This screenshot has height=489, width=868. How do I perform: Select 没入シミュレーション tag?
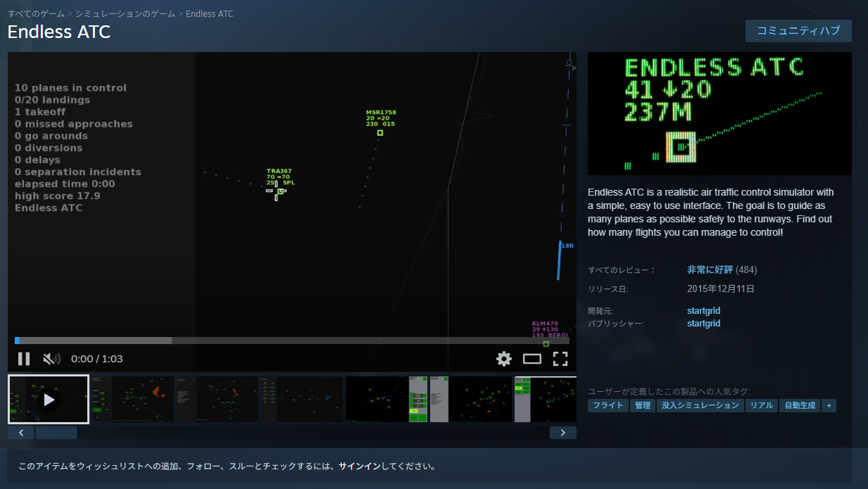[x=700, y=406]
